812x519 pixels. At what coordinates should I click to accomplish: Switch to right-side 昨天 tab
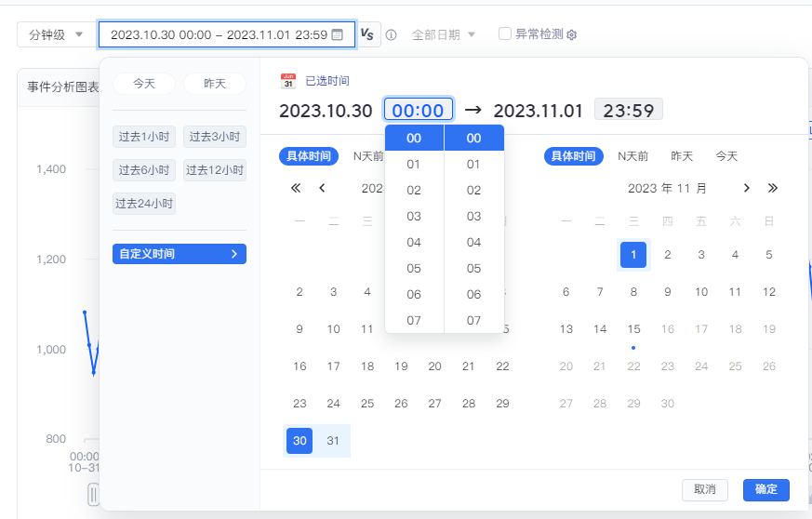(682, 156)
